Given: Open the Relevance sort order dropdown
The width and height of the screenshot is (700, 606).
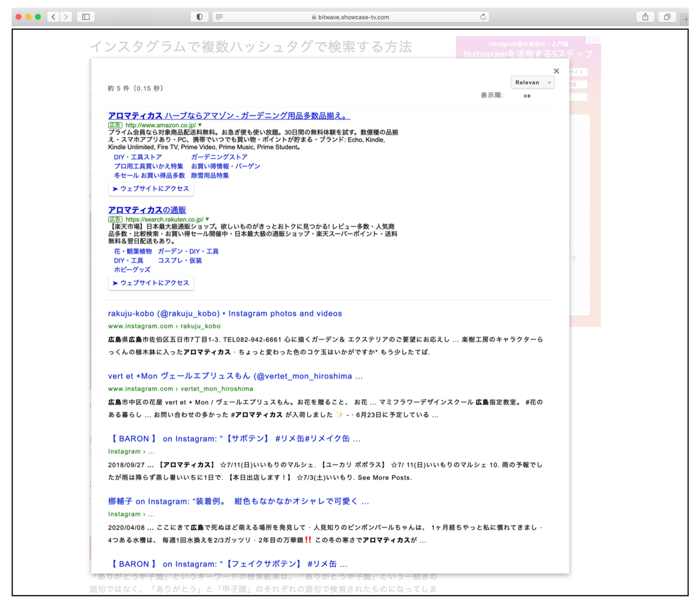Looking at the screenshot, I should point(532,82).
